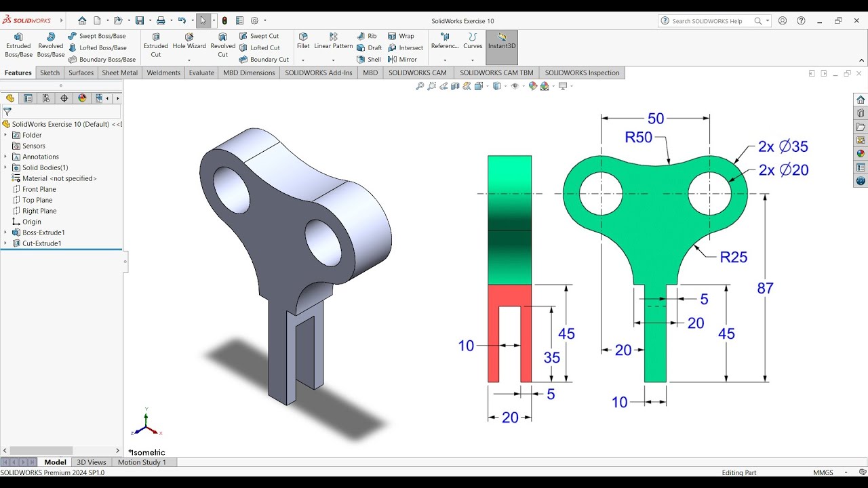This screenshot has height=488, width=868.
Task: Select the Linear Pattern tool
Action: pyautogui.click(x=333, y=41)
